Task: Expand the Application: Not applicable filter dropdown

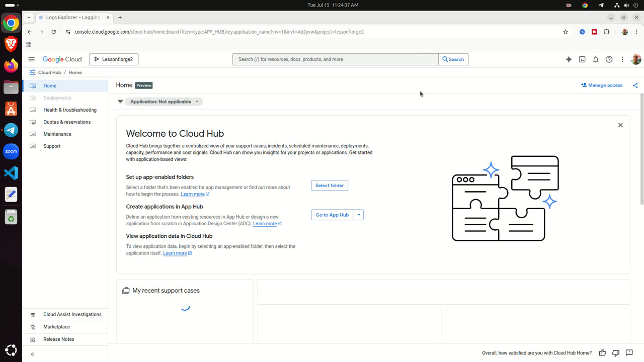Action: pyautogui.click(x=164, y=102)
